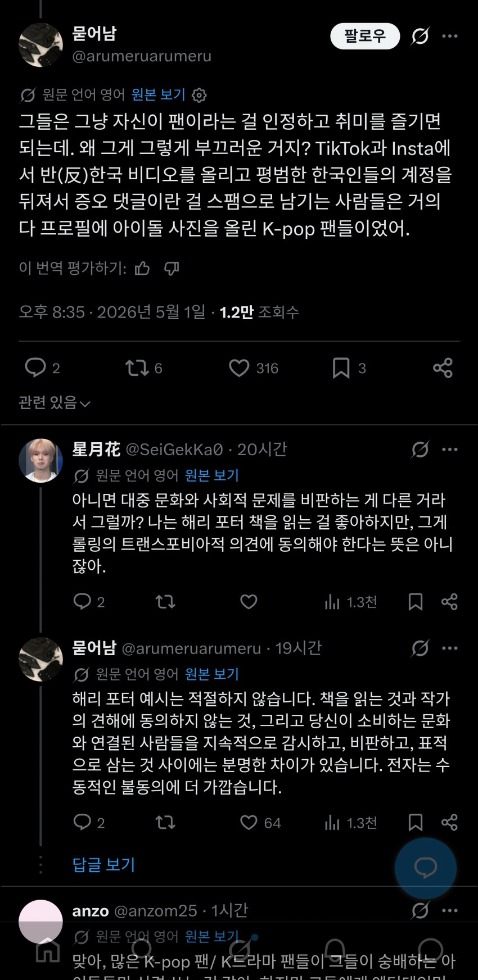478x980 pixels.
Task: Expand hidden replies via 답글 보기
Action: click(104, 864)
